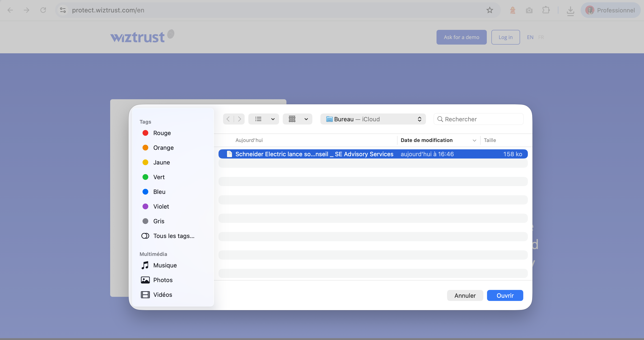The image size is (644, 340).
Task: Expand the list view options dropdown
Action: [273, 119]
